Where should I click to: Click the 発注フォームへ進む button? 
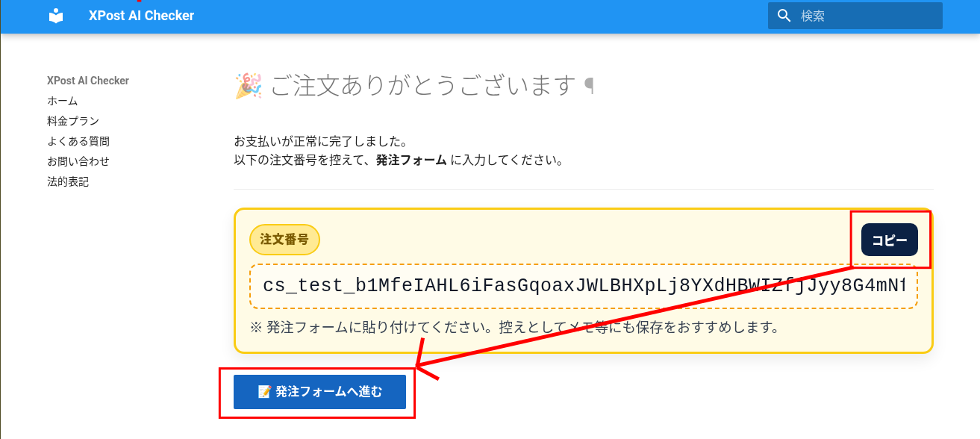point(319,392)
